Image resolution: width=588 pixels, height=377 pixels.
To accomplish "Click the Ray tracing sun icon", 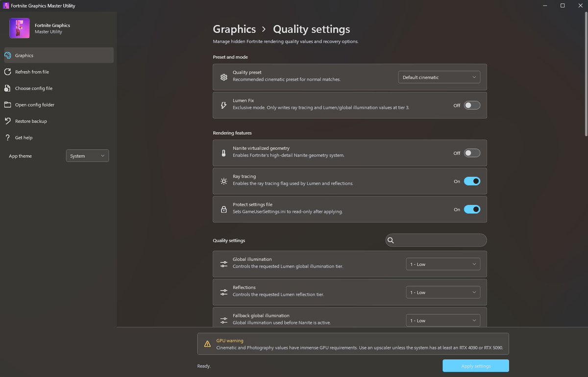I will click(224, 181).
